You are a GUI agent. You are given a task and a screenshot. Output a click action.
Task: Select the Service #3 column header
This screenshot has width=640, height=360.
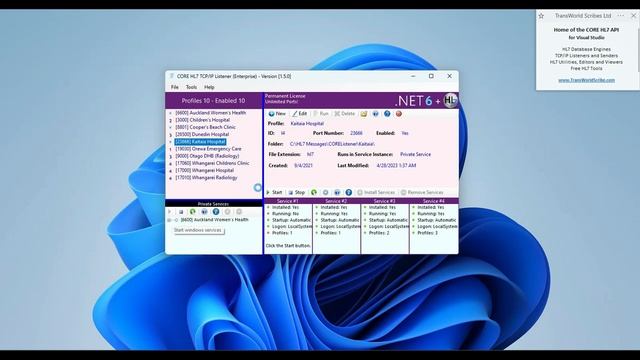click(x=384, y=201)
